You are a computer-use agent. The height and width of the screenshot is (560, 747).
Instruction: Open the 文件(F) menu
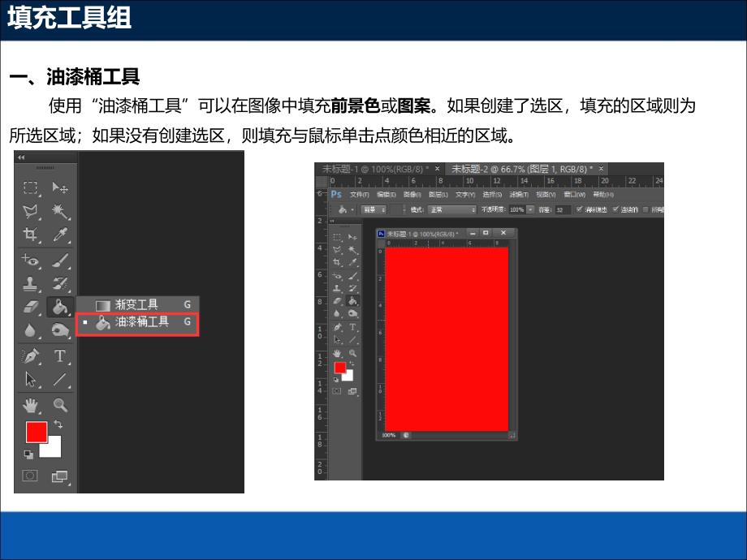359,195
